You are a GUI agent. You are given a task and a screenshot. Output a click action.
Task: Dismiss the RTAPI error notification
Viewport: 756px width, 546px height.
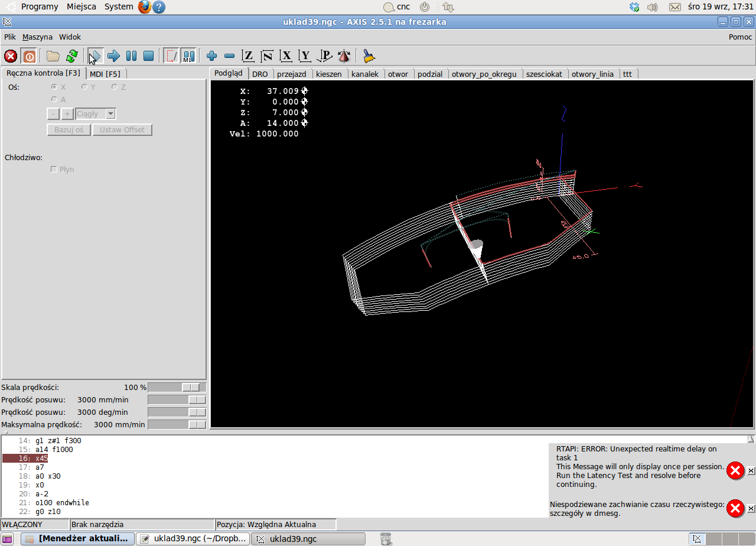[751, 471]
